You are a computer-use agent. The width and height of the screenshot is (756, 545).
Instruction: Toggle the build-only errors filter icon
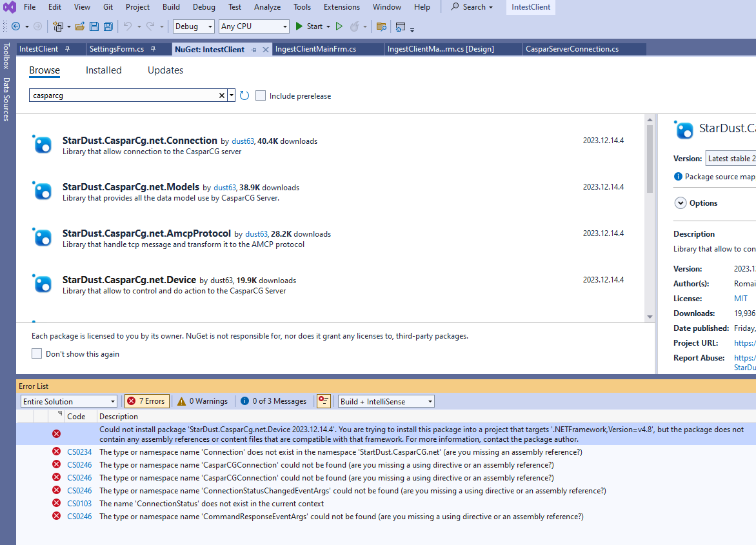[x=324, y=401]
